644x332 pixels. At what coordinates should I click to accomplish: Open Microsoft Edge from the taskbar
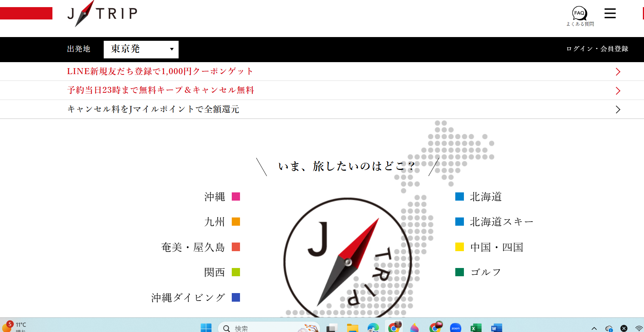[x=373, y=328]
